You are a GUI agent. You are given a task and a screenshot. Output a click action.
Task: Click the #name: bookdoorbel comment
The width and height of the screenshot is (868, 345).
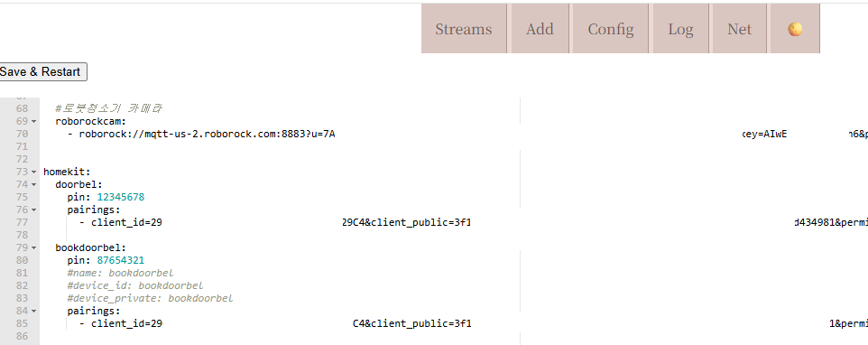click(x=121, y=273)
